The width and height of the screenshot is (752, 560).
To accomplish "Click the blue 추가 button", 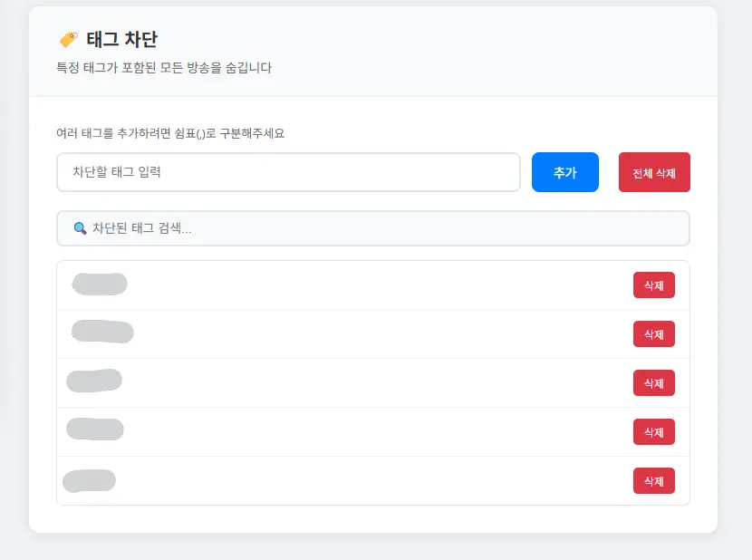I will click(565, 172).
